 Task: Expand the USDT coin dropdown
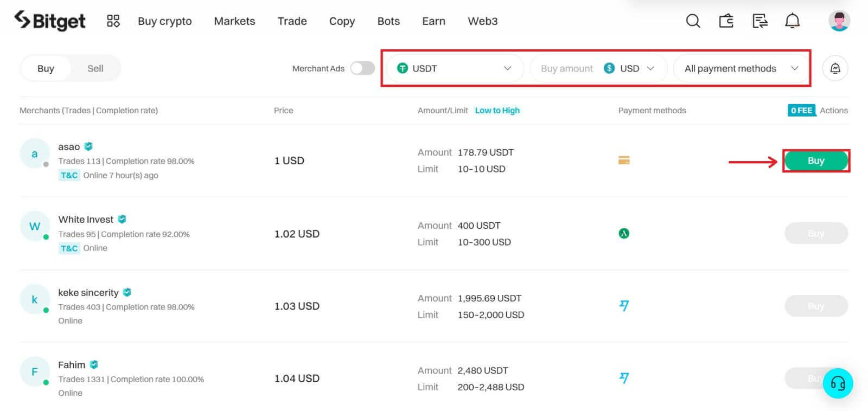[454, 68]
